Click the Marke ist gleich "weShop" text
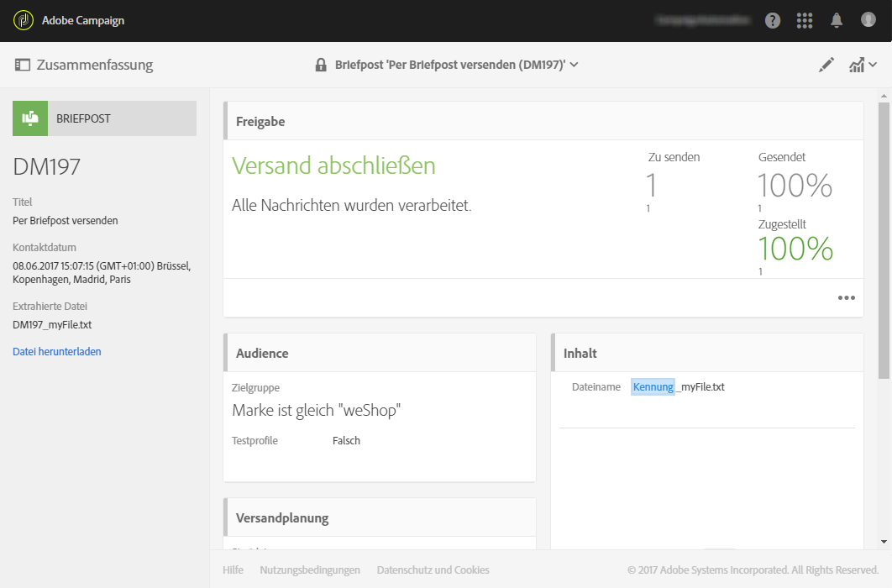Image resolution: width=892 pixels, height=588 pixels. point(317,410)
